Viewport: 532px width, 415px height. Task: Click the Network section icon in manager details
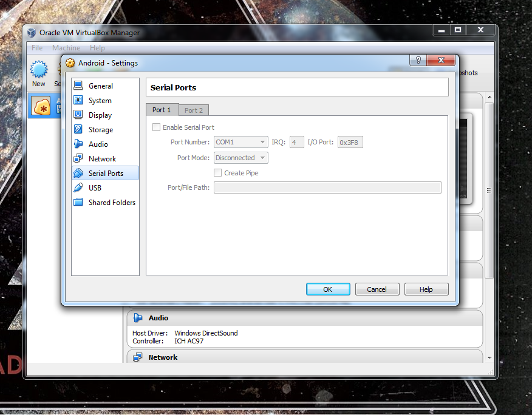point(137,357)
